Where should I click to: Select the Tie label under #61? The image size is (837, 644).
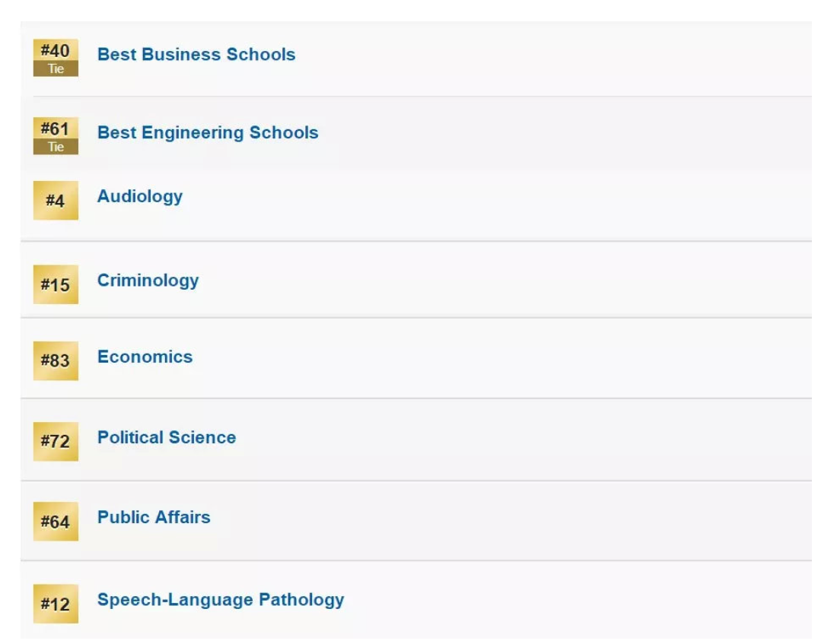56,147
